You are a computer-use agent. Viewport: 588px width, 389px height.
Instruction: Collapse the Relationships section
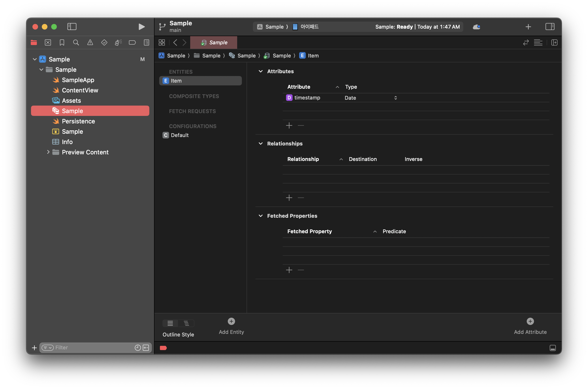pyautogui.click(x=260, y=143)
